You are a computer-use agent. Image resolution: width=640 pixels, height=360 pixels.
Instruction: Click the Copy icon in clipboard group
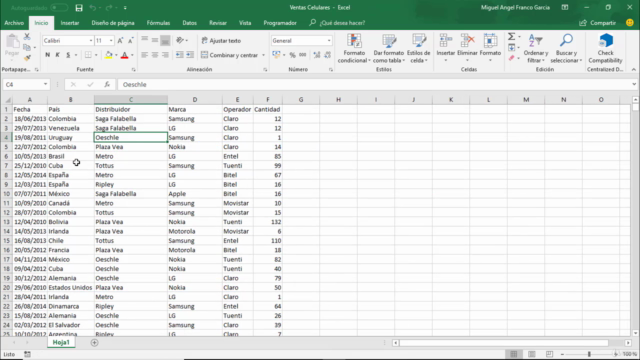click(x=27, y=47)
